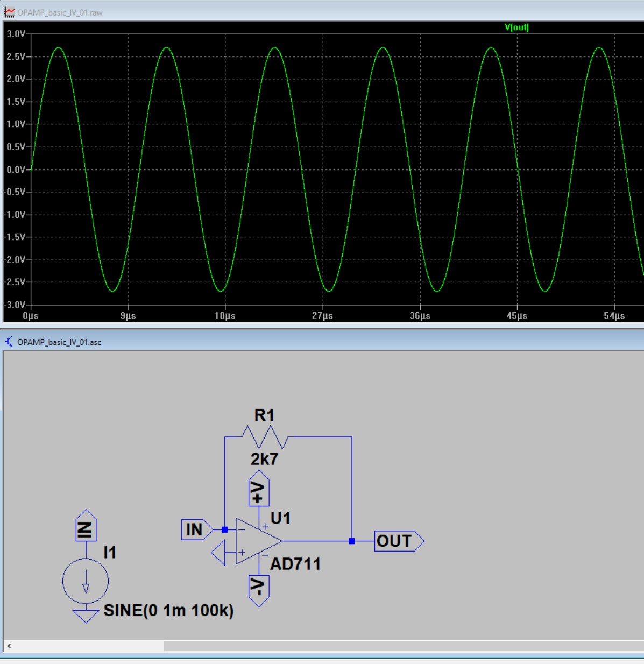This screenshot has height=664, width=644.
Task: Click the -1.5V vertical axis label
Action: (x=15, y=237)
